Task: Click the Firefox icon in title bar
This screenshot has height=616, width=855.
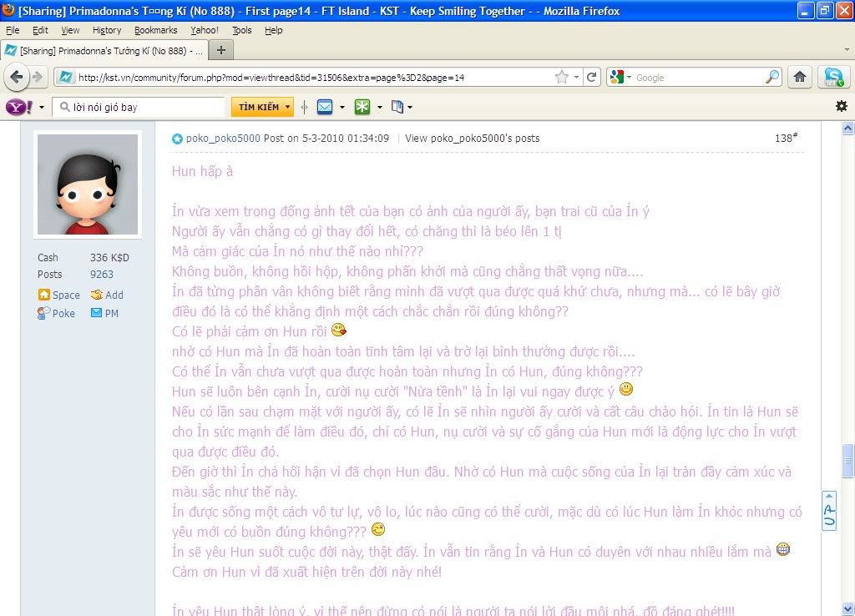Action: click(x=8, y=10)
